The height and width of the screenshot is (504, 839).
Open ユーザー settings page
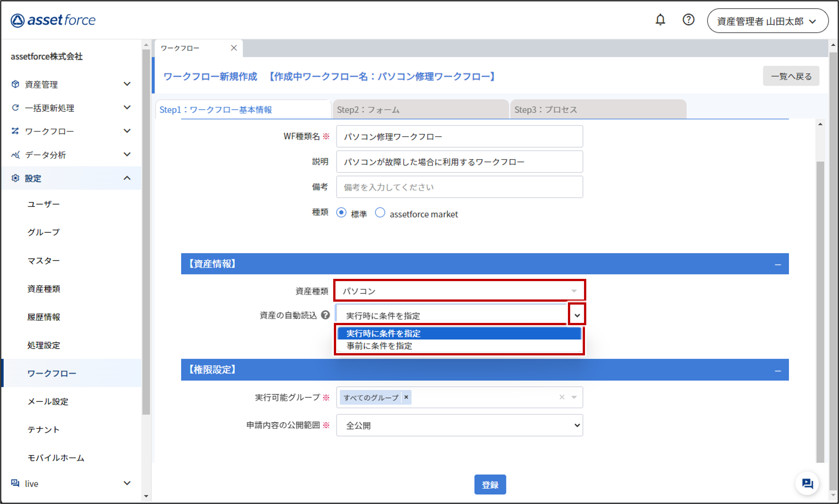43,204
